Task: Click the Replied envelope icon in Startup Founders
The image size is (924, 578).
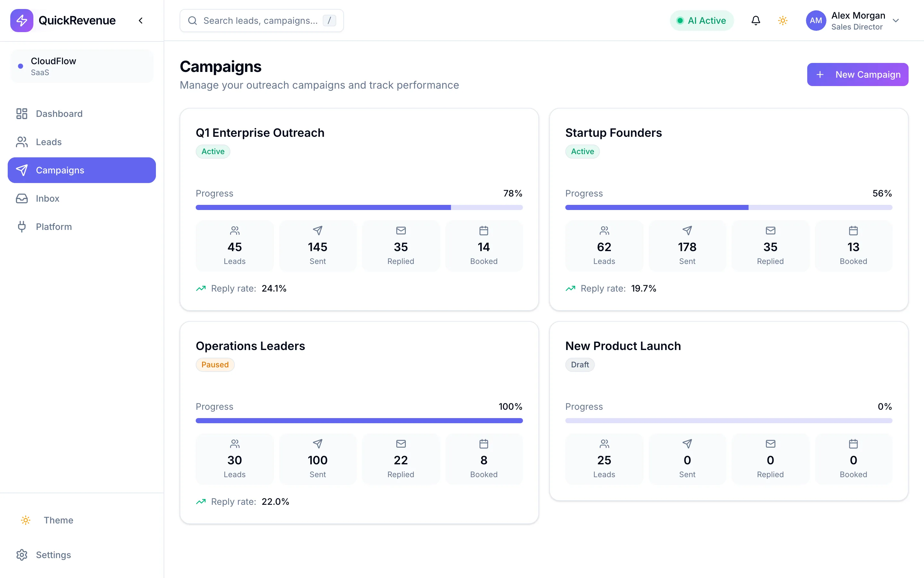Action: pos(771,231)
